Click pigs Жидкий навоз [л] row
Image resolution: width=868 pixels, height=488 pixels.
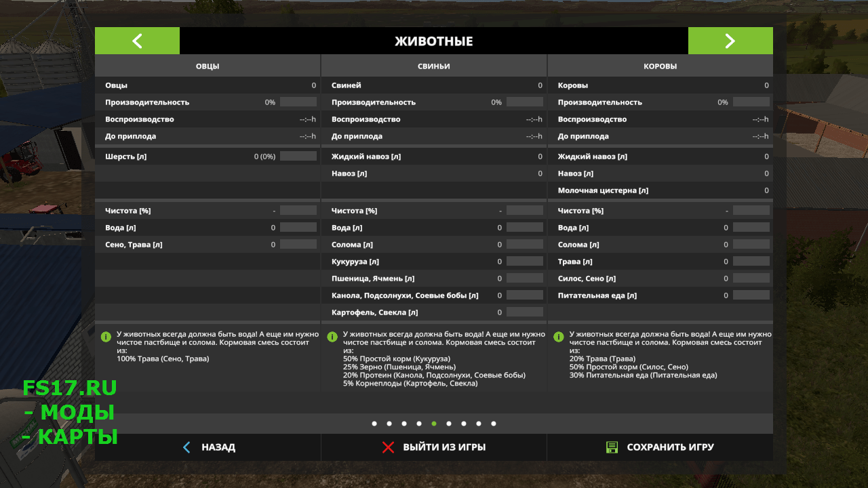pyautogui.click(x=434, y=157)
